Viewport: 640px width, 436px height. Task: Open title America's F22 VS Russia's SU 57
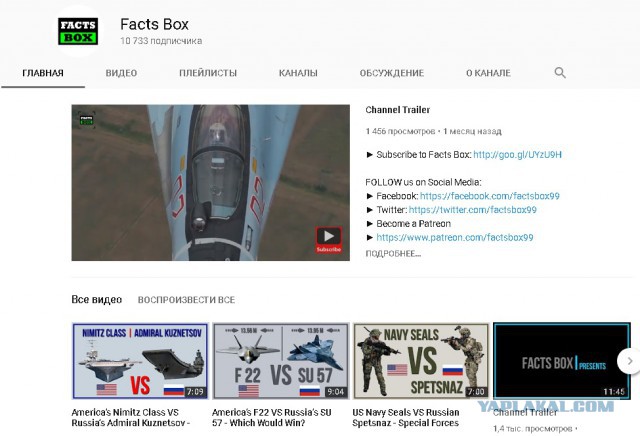(x=271, y=418)
